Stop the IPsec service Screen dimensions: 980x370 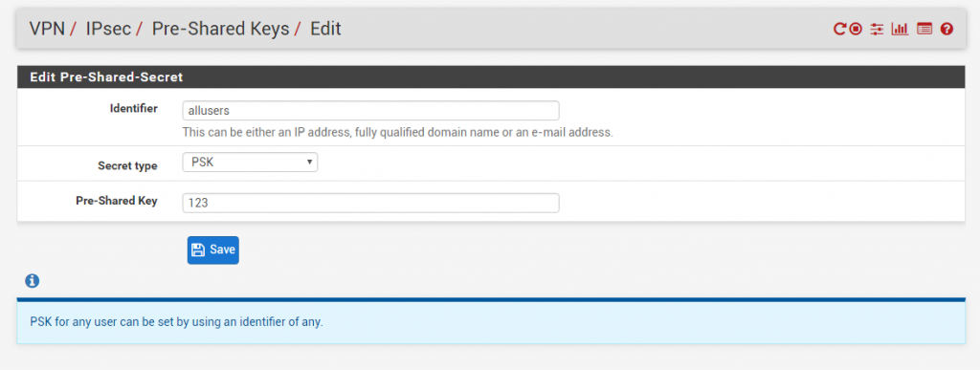(856, 29)
